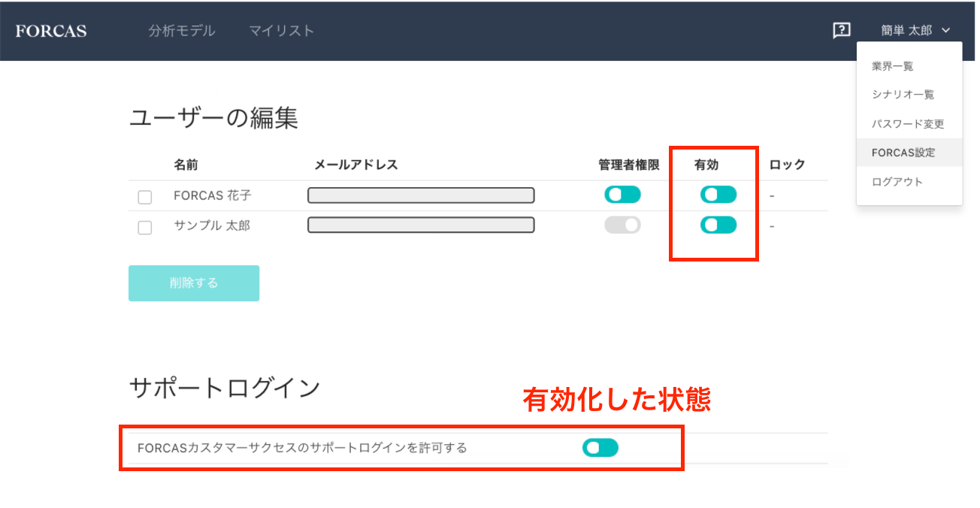Go to the マイリスト tab
980x508 pixels.
281,31
